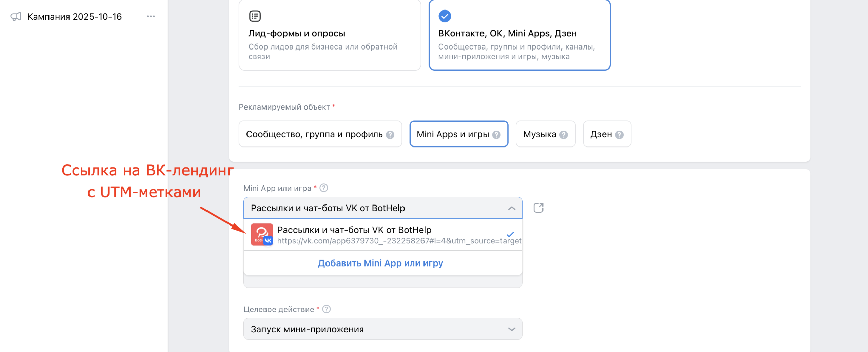Click help icon on Mini Apps и игры
868x352 pixels.
click(x=496, y=135)
